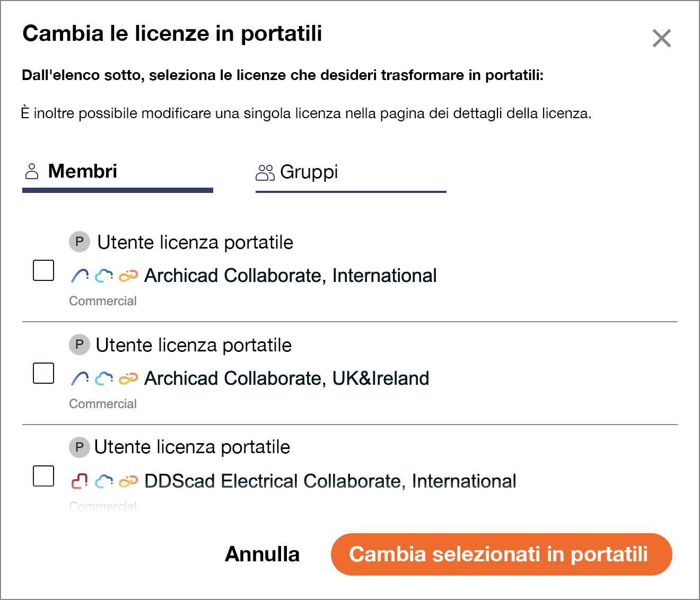Screen dimensions: 700x600
Task: Click 'Commercial' label under Archicad International
Action: 103,301
